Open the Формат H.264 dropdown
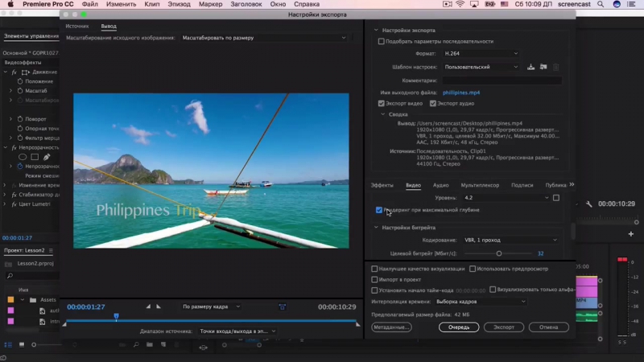 pyautogui.click(x=481, y=54)
